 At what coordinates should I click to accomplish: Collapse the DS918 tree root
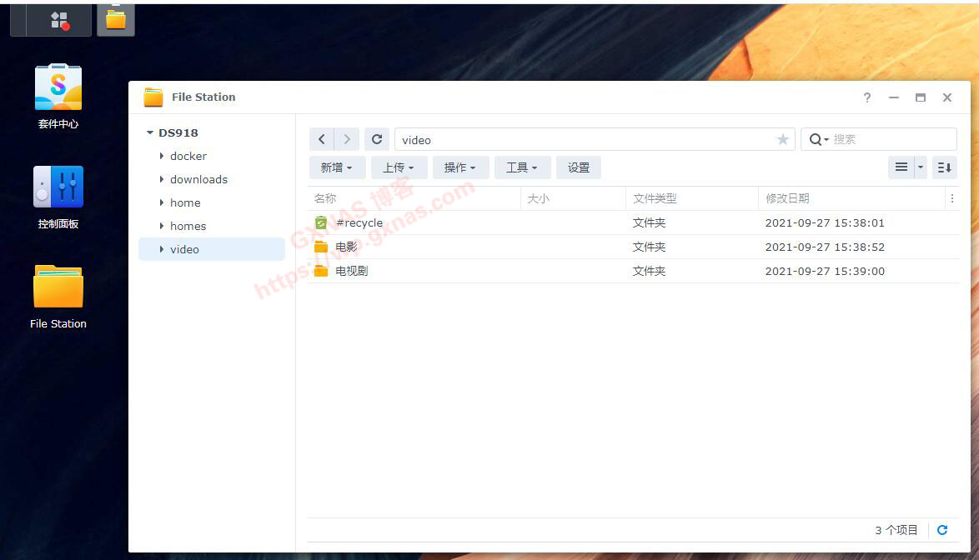tap(150, 132)
